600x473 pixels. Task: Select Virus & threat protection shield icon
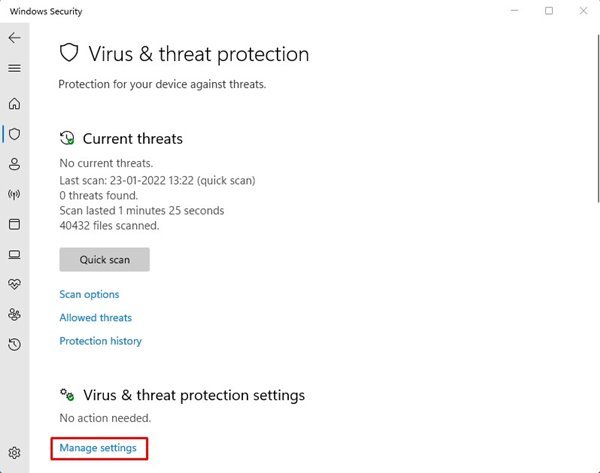pos(15,134)
